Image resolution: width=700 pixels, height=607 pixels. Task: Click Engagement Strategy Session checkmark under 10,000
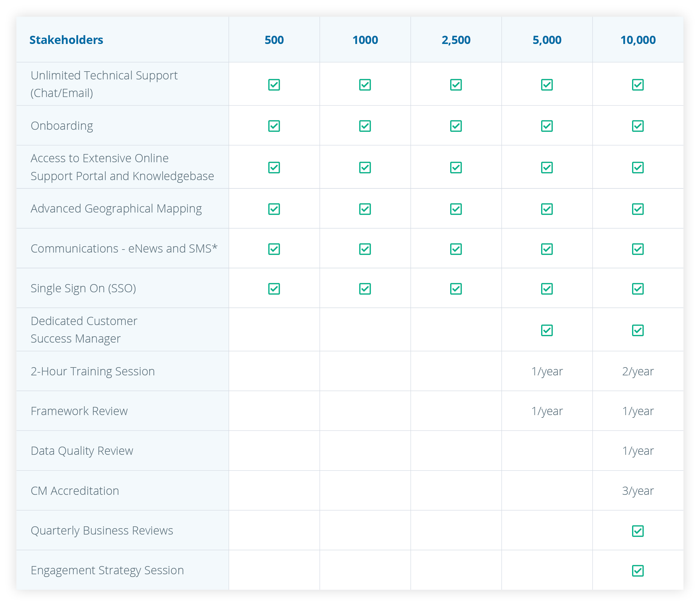pyautogui.click(x=638, y=571)
